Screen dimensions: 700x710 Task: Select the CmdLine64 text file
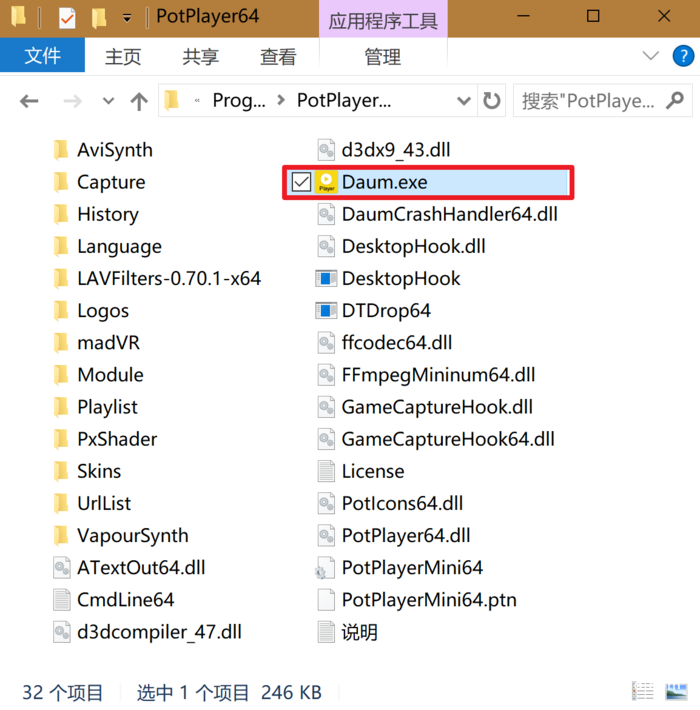click(114, 600)
